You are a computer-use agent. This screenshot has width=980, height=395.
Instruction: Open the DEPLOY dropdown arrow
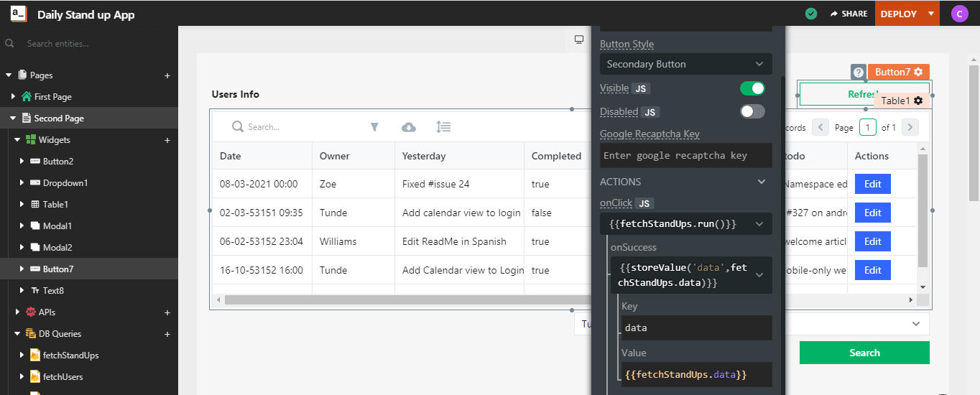point(931,14)
